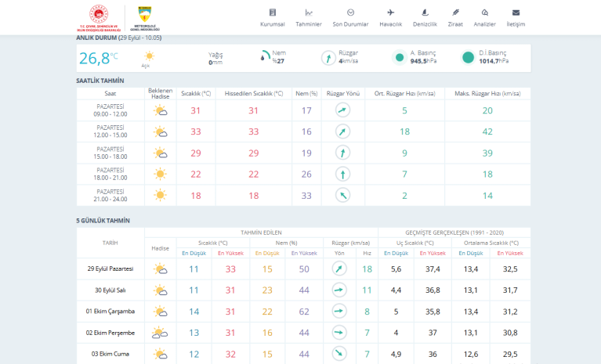The image size is (601, 364).
Task: Click the 03 Ekim Cuma date cell
Action: [110, 354]
